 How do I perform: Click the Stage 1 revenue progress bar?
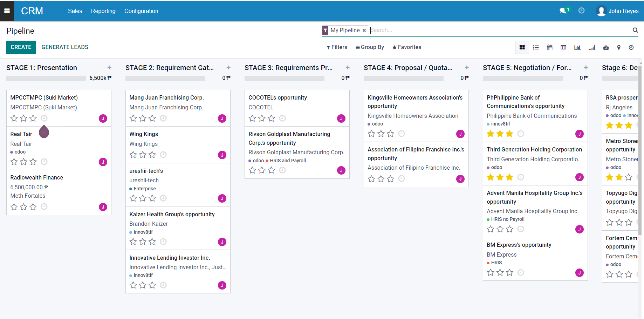[x=46, y=78]
